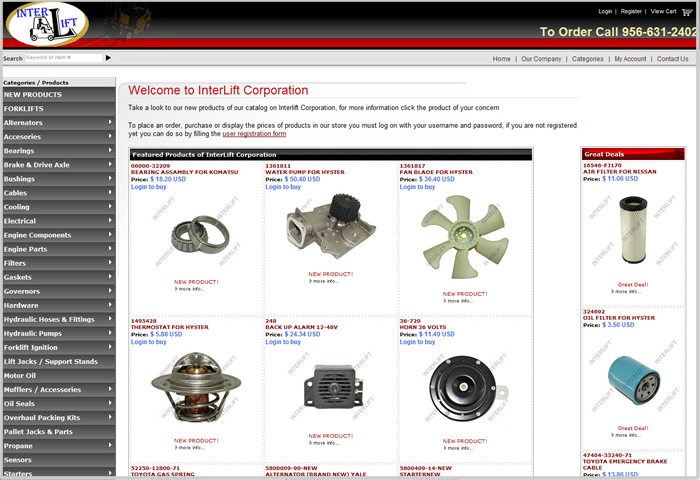Open Hydraulic Pumps category

pos(58,334)
